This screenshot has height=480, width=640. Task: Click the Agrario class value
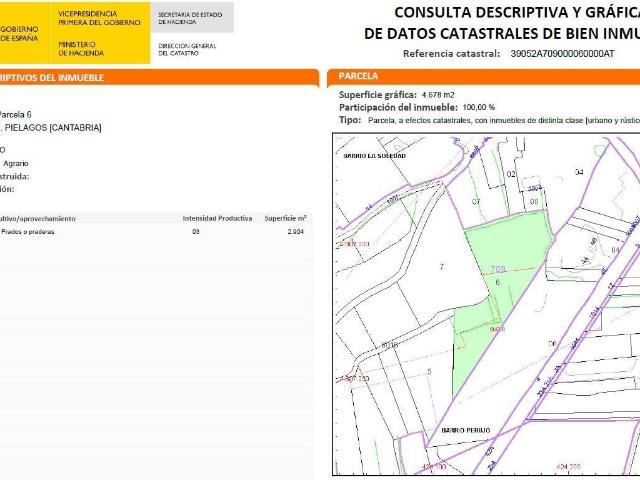[16, 162]
